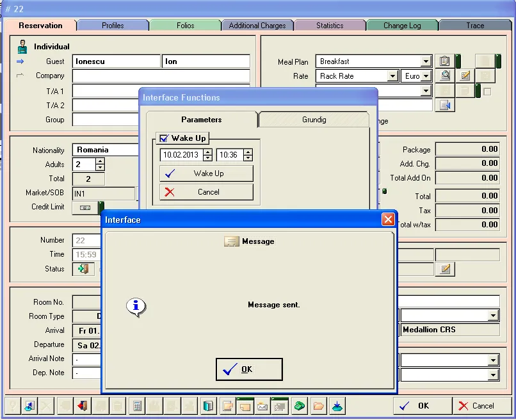Click the copy notes icon in toolbar
Viewport: 516px width, 420px height.
[x=227, y=406]
